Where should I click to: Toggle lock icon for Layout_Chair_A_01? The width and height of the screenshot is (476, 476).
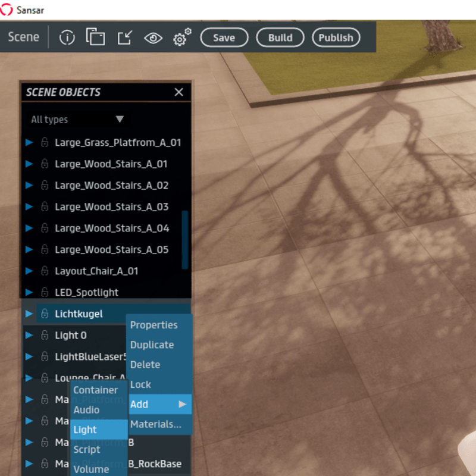(45, 271)
